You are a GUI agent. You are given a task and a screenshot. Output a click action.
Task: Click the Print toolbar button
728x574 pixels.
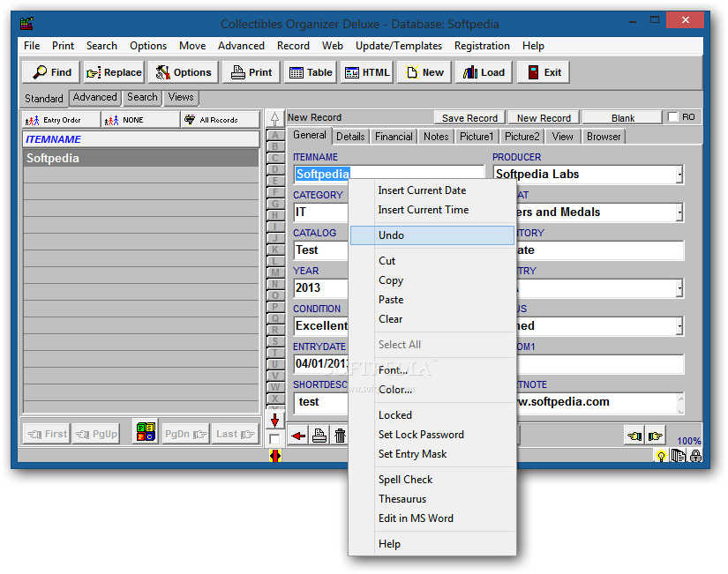pyautogui.click(x=251, y=72)
